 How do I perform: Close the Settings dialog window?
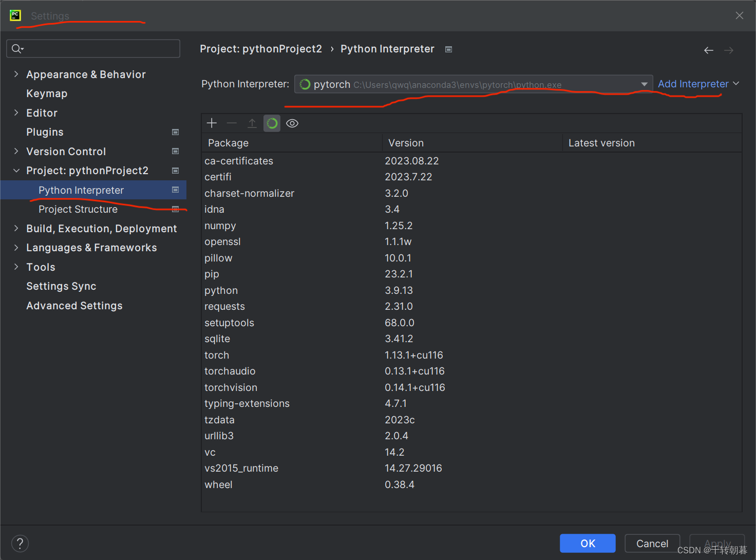coord(740,15)
